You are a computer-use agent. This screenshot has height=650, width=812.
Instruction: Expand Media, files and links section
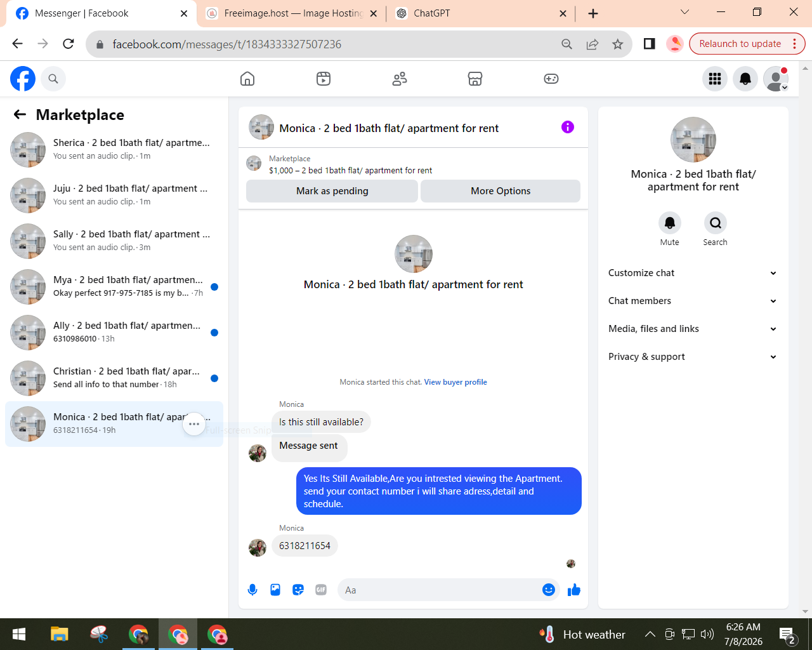point(693,329)
